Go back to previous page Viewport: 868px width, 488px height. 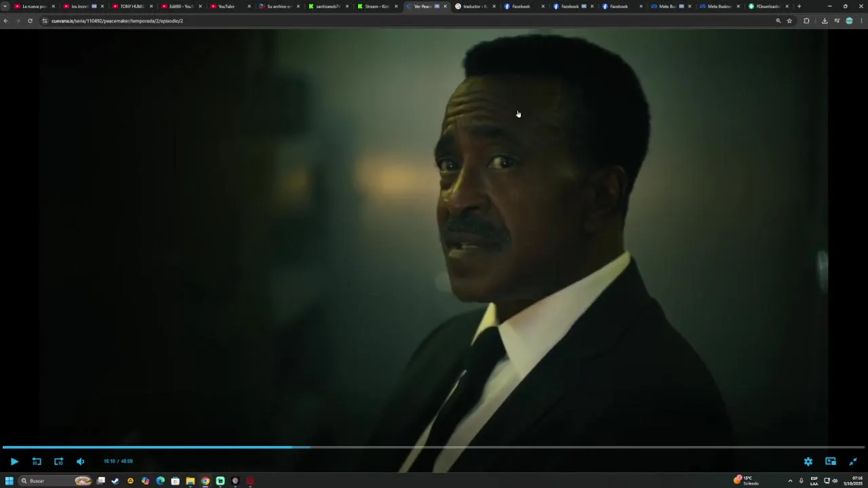(5, 21)
